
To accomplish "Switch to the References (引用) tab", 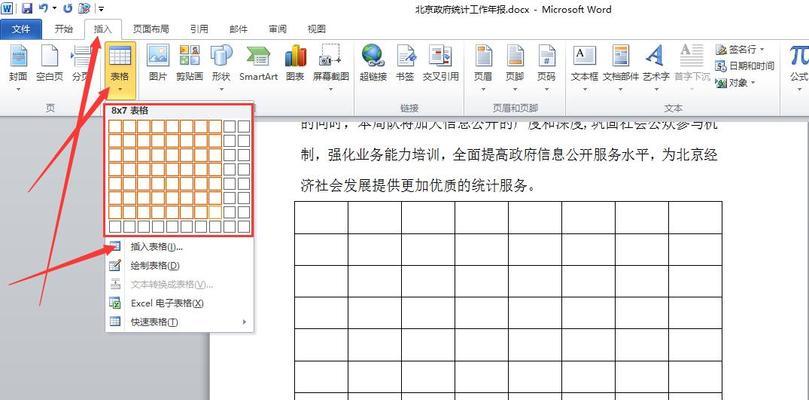I will (x=199, y=29).
